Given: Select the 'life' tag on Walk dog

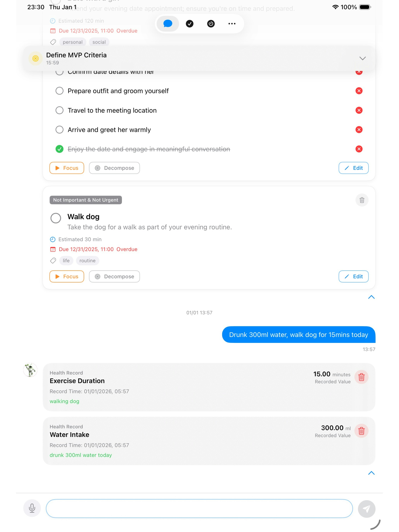Looking at the screenshot, I should click(66, 260).
